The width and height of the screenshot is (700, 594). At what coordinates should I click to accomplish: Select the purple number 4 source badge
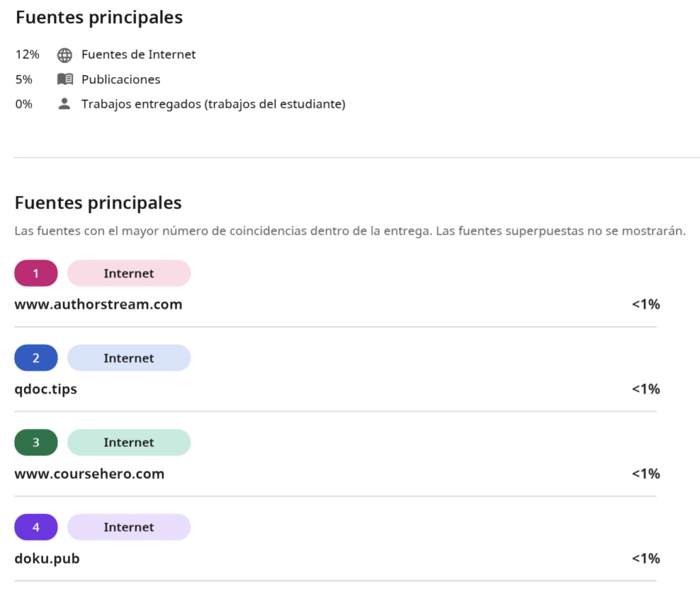(x=36, y=527)
